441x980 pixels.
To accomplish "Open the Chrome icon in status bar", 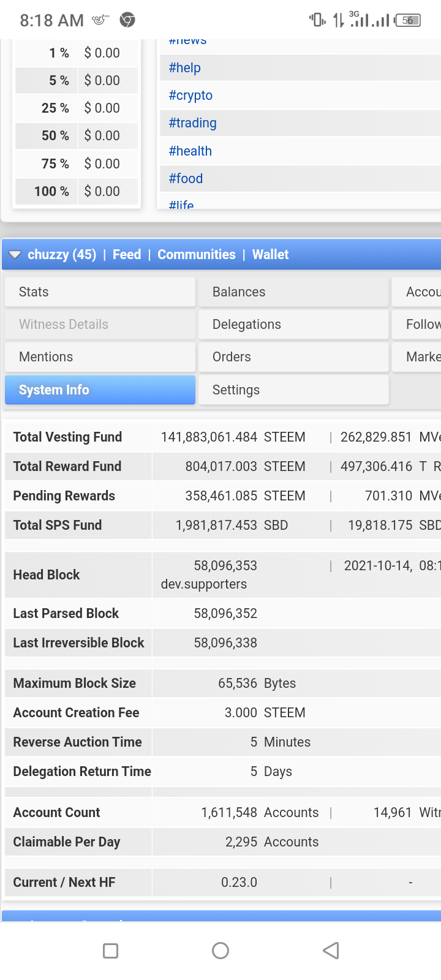I will 127,20.
